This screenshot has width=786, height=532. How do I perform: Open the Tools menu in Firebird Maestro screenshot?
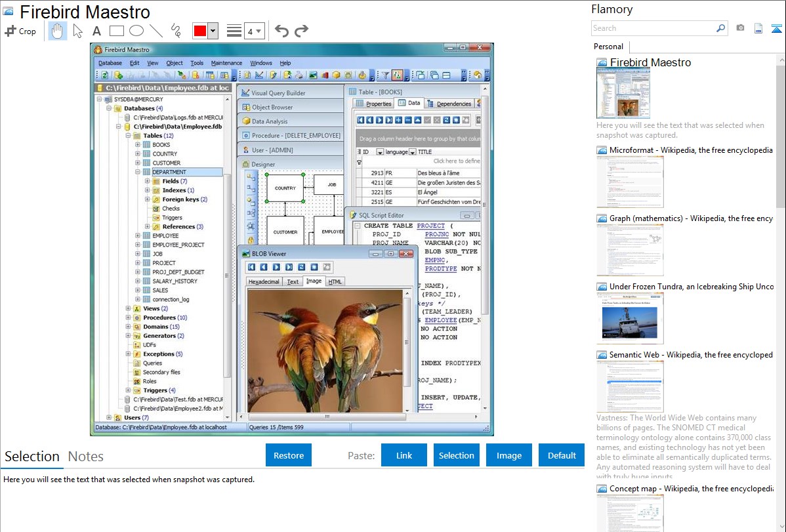click(x=197, y=63)
